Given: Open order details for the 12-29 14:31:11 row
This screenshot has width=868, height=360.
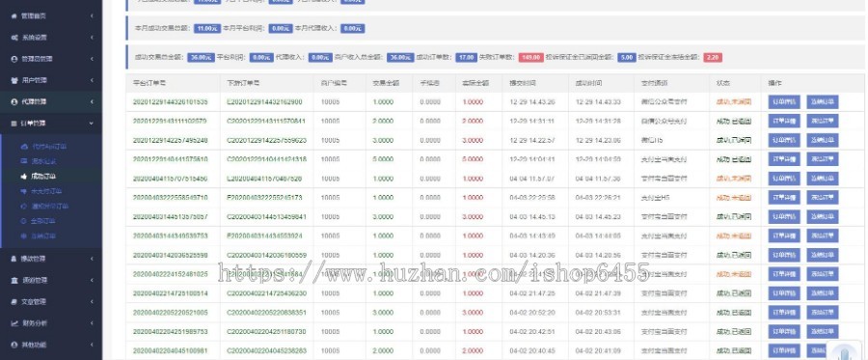Looking at the screenshot, I should (784, 121).
